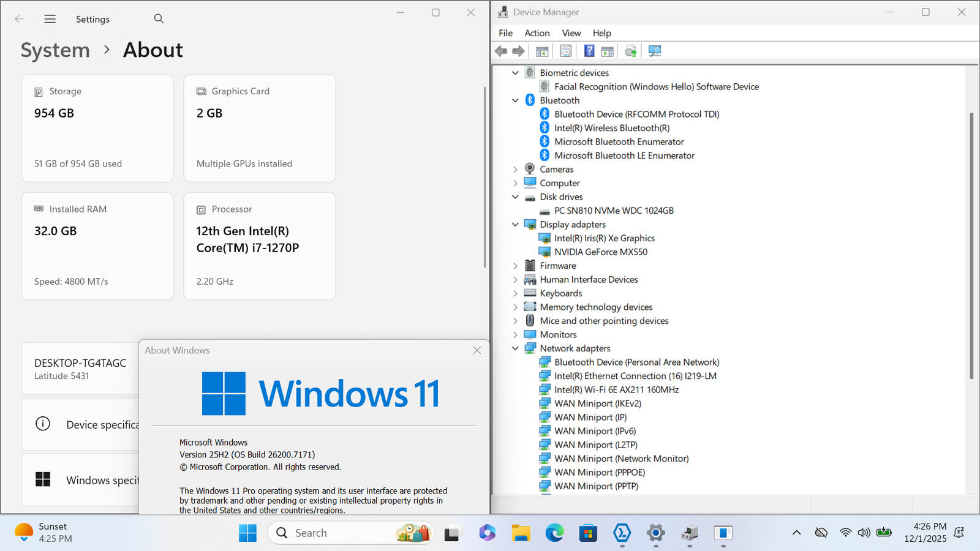Open Settings hamburger navigation menu
980x551 pixels.
[50, 19]
